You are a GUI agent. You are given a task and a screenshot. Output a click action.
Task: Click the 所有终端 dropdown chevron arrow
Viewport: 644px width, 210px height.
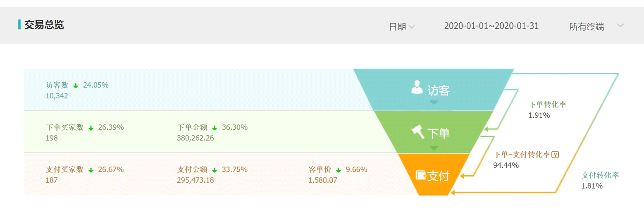point(620,26)
